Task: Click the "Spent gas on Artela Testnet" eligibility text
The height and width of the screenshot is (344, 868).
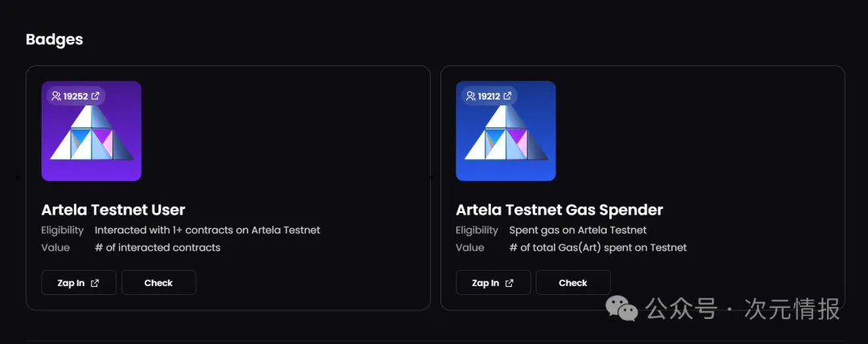Action: [x=578, y=230]
